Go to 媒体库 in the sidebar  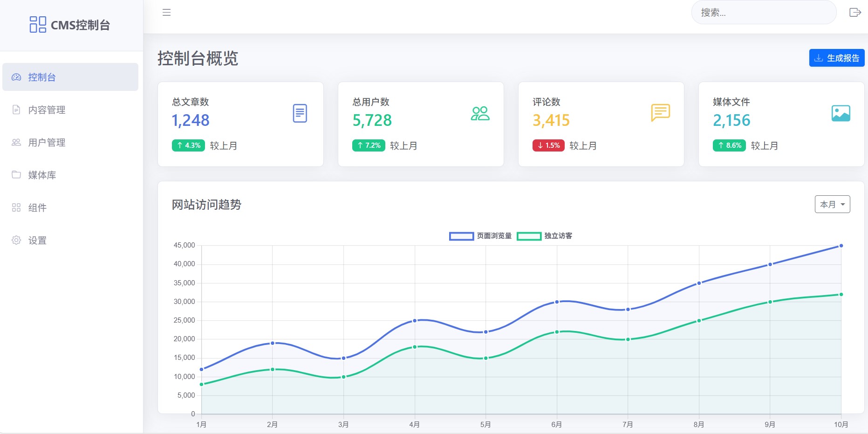click(42, 175)
